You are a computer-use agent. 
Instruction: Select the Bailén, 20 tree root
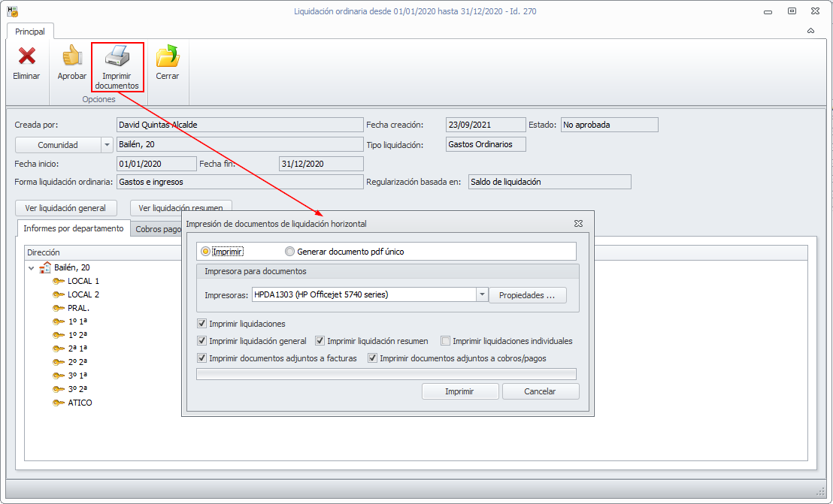(x=71, y=267)
